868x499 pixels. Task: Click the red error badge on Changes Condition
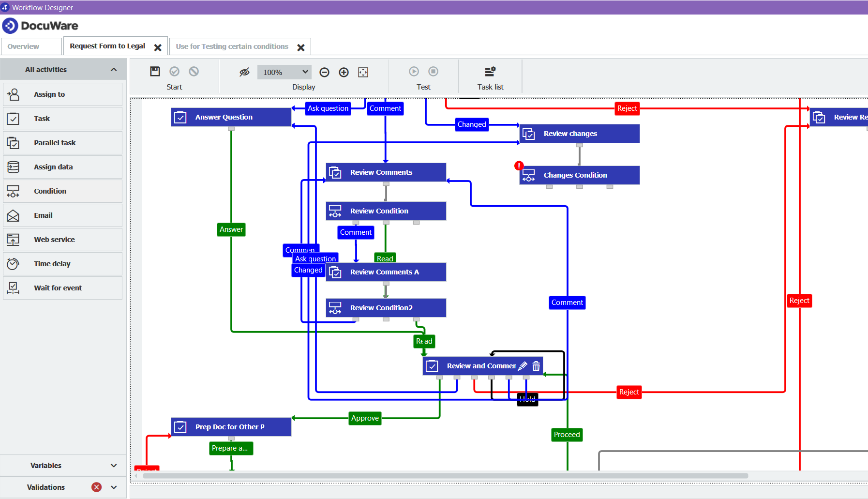click(x=519, y=166)
